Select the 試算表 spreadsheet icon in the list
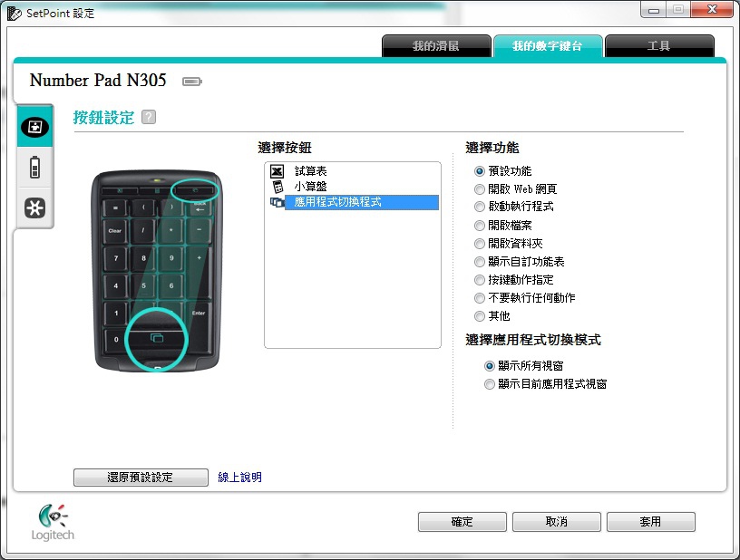Screen dimensions: 740x560 point(277,171)
